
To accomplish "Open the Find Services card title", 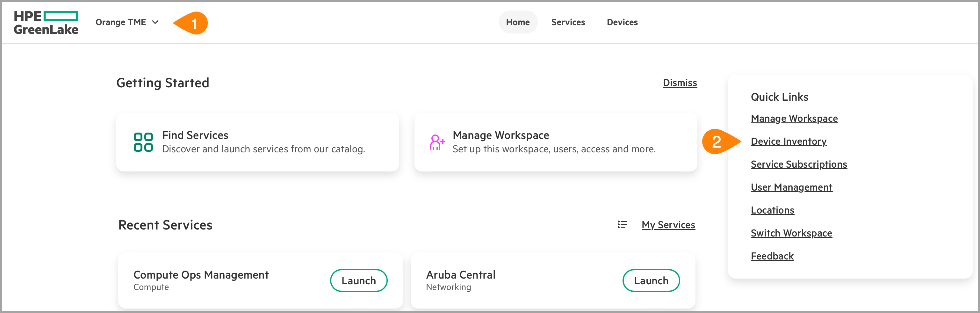I will (195, 135).
